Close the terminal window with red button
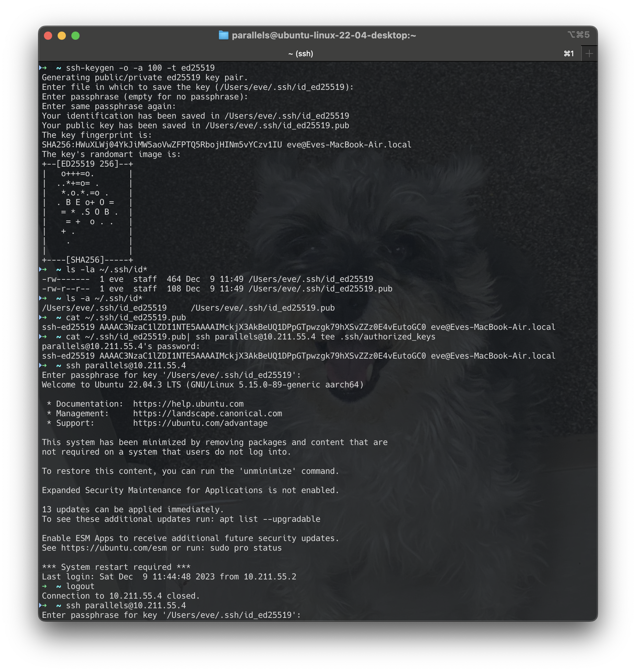Image resolution: width=636 pixels, height=672 pixels. coord(48,36)
